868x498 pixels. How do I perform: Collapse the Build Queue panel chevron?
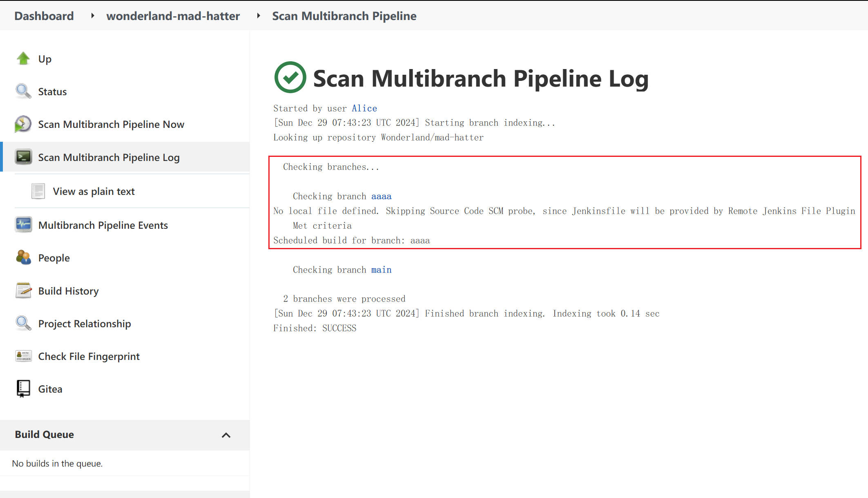pyautogui.click(x=226, y=435)
